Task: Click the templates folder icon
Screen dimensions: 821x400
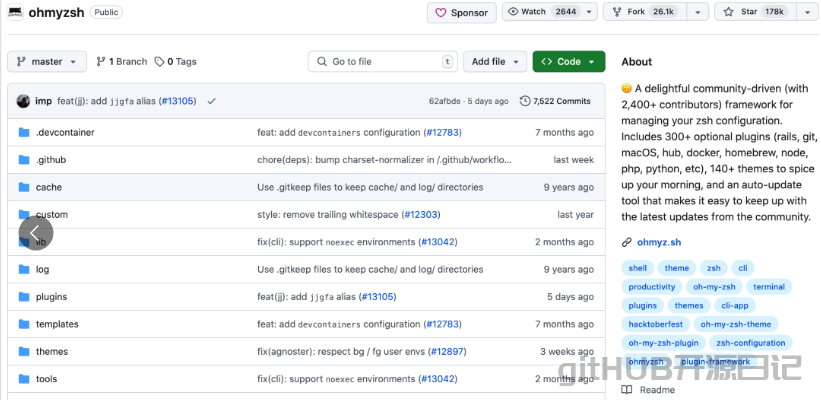Action: tap(24, 324)
